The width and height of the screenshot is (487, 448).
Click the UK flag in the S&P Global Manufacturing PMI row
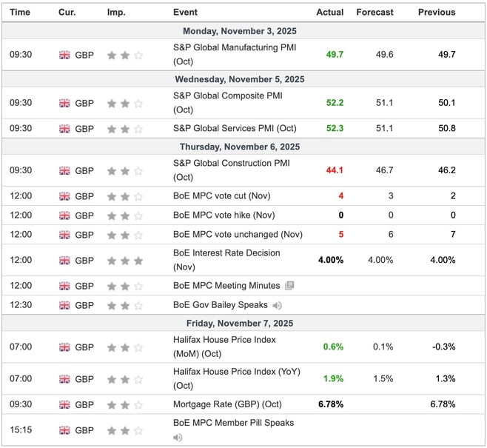click(64, 55)
